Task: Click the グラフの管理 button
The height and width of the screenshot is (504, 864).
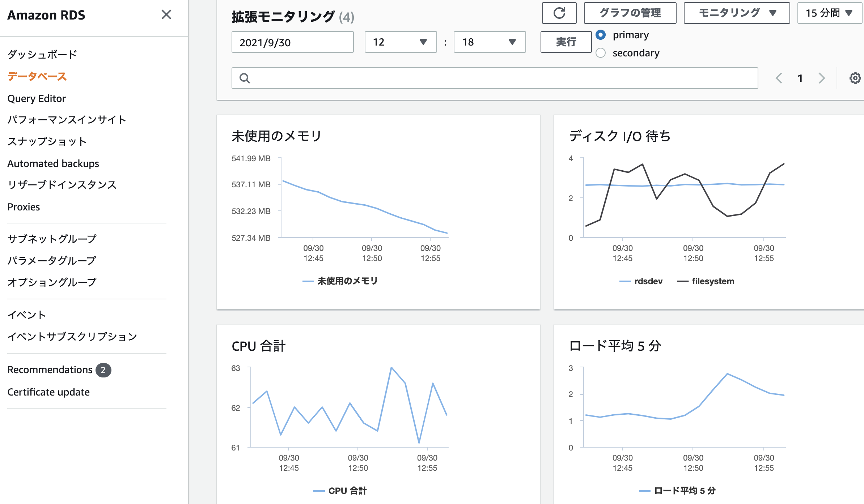Action: 630,13
